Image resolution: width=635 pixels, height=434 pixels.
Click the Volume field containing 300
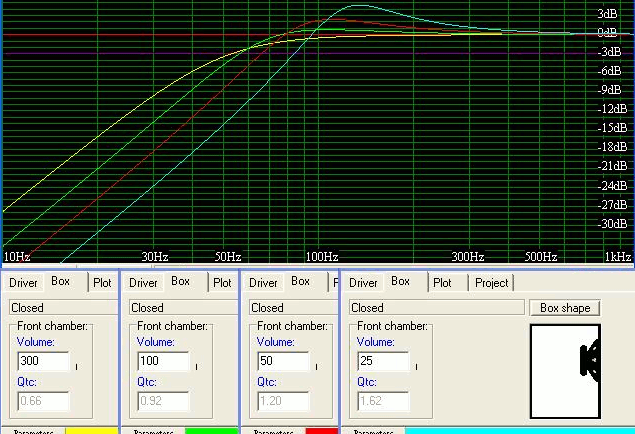tap(43, 361)
